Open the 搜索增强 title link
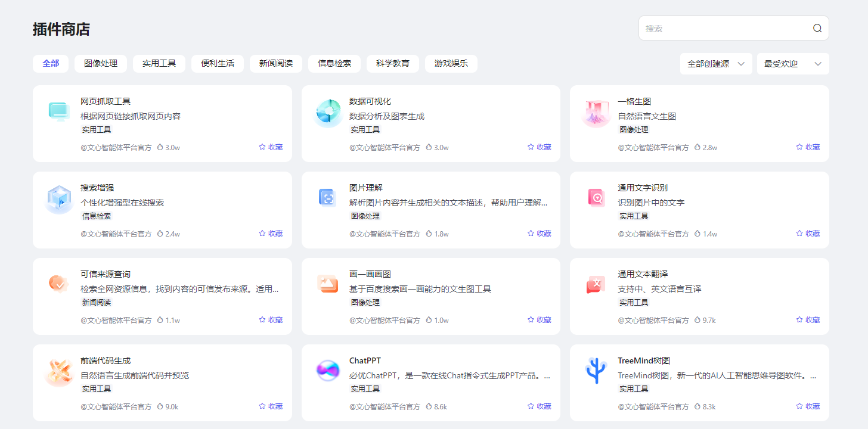The width and height of the screenshot is (868, 429). pos(97,188)
